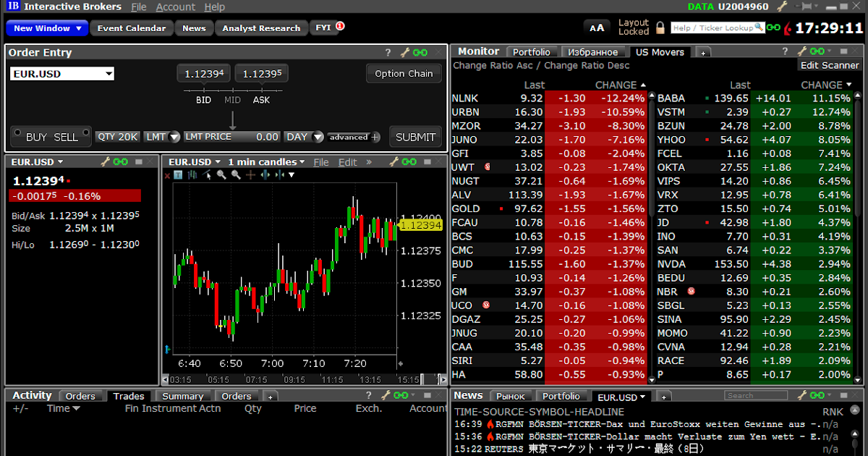Select the text annotation T tool in chart
The height and width of the screenshot is (456, 868).
[178, 174]
